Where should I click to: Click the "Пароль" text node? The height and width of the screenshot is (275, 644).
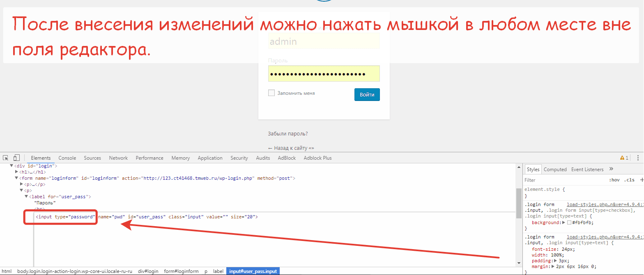point(45,203)
